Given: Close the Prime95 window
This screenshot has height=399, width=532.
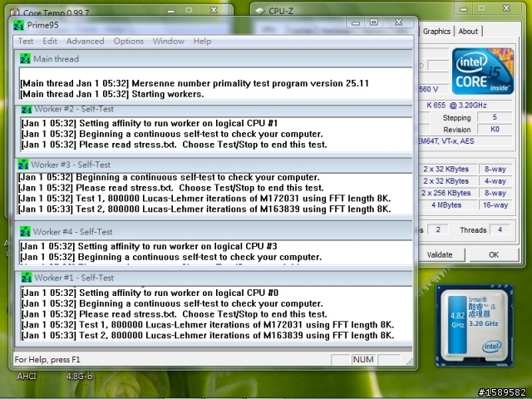Looking at the screenshot, I should [x=399, y=22].
